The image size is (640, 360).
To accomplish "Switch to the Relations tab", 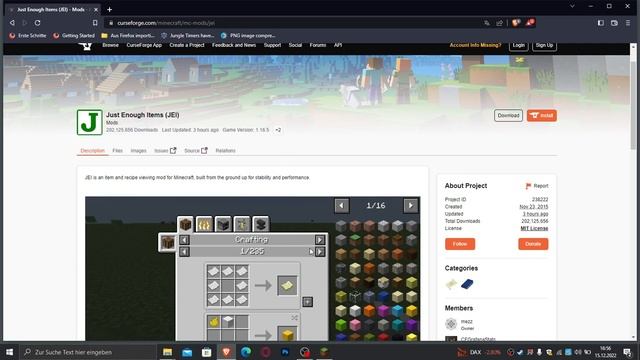I will point(225,151).
